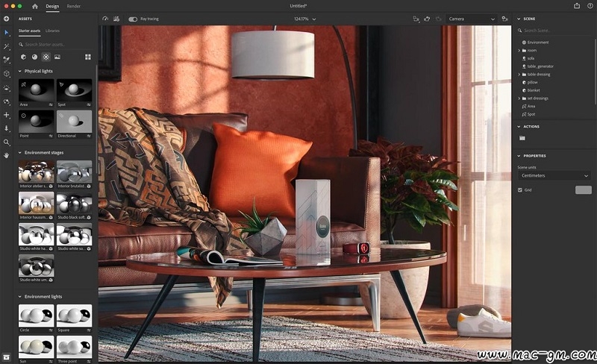This screenshot has width=597, height=364.
Task: Open the Camera view dropdown
Action: 472,19
